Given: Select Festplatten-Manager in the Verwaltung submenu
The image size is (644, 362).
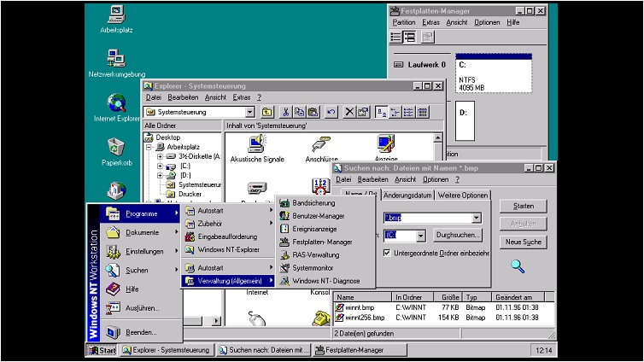Looking at the screenshot, I should (x=322, y=242).
